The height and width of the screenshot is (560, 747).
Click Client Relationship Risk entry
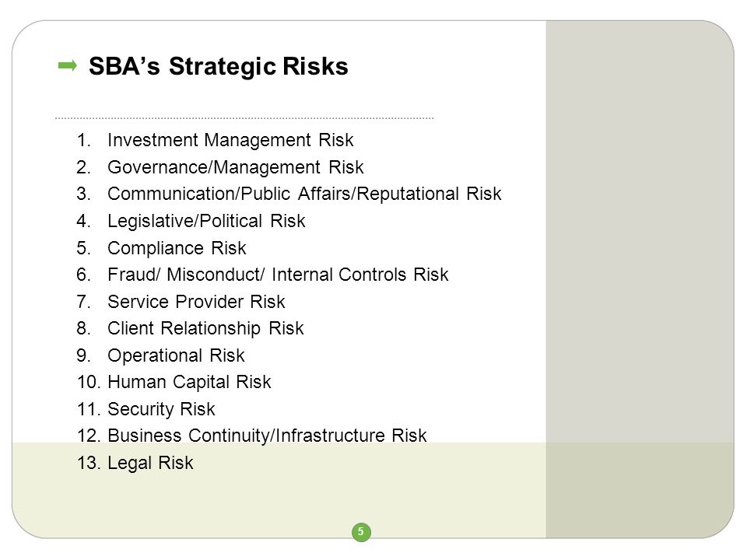(205, 328)
